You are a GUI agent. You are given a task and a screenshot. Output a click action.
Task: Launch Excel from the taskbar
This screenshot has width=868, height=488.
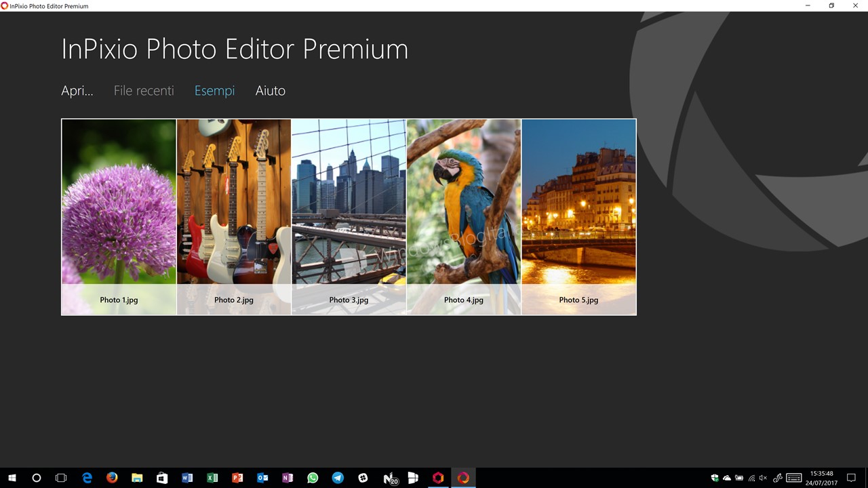[212, 478]
